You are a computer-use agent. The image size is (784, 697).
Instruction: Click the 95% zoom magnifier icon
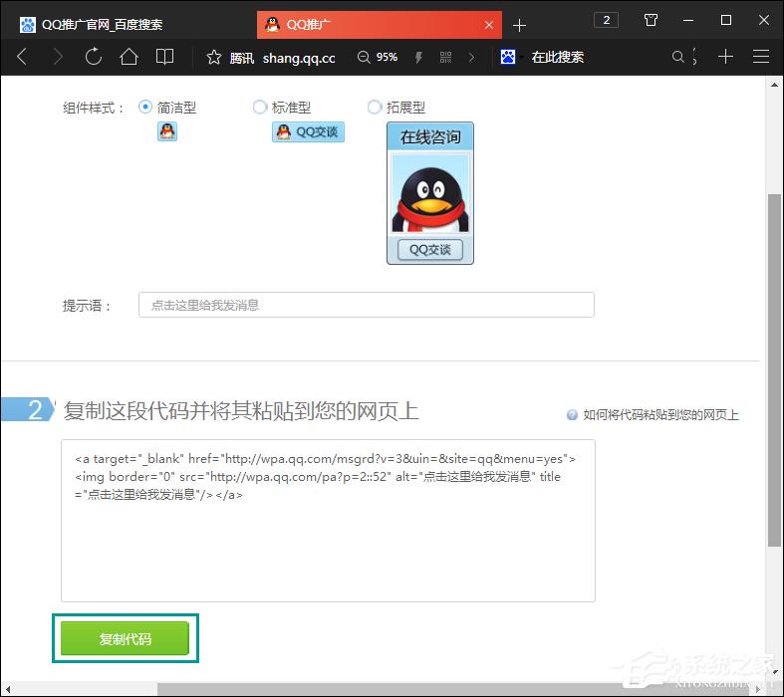pos(364,57)
